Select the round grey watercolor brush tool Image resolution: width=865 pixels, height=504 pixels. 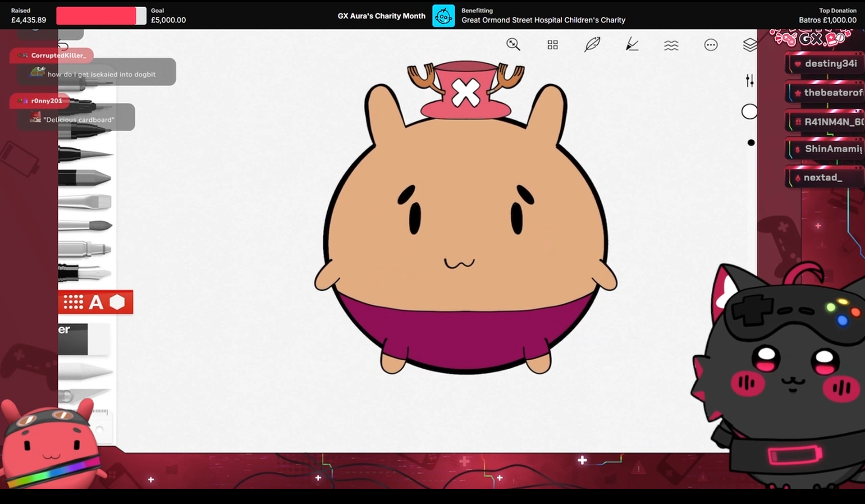[85, 225]
